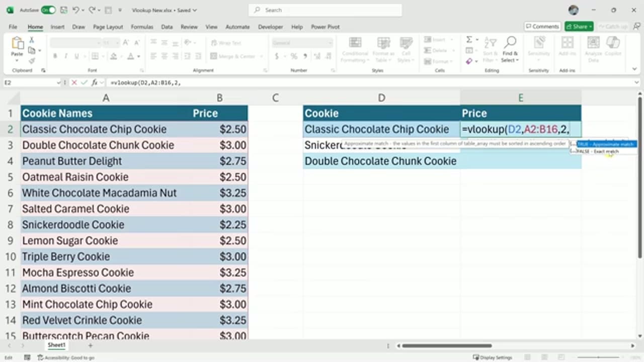This screenshot has width=644, height=362.
Task: Expand the Name Box dropdown showing E2
Action: (58, 82)
